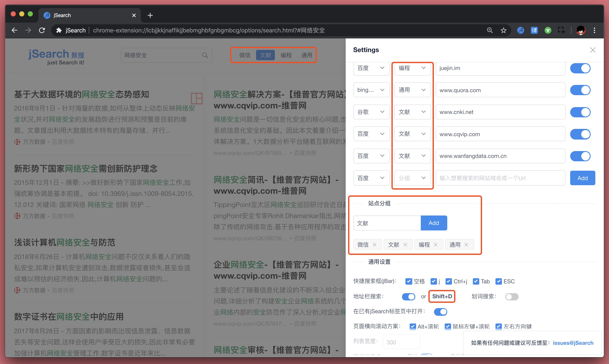Select the 编程 category tab
The image size is (609, 364).
(286, 55)
